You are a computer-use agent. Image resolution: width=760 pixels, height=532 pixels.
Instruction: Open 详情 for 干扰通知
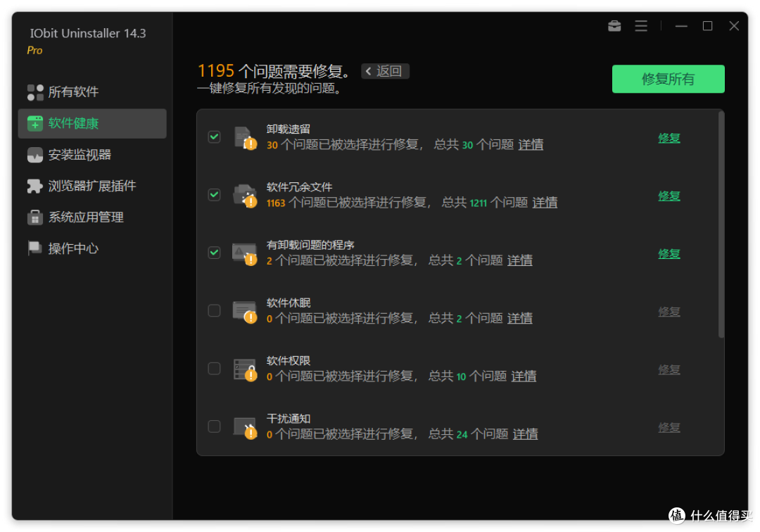pyautogui.click(x=526, y=434)
